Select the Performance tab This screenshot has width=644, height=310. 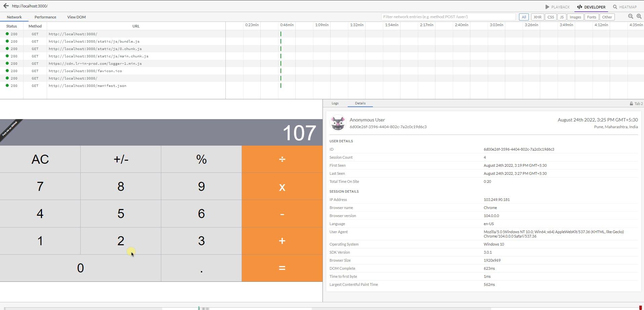pyautogui.click(x=45, y=17)
